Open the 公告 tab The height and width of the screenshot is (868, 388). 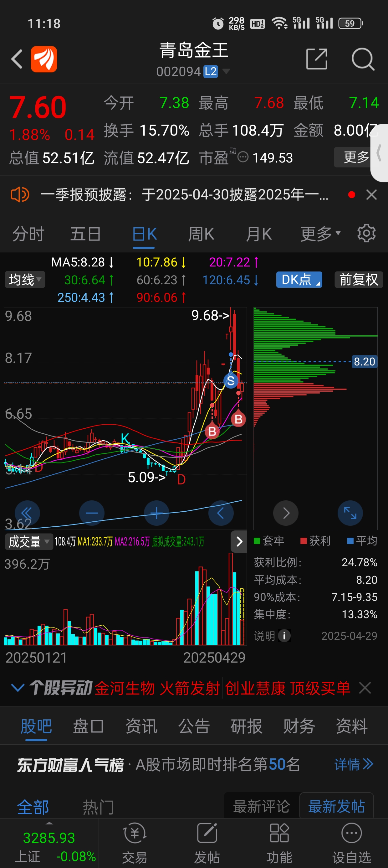click(194, 726)
